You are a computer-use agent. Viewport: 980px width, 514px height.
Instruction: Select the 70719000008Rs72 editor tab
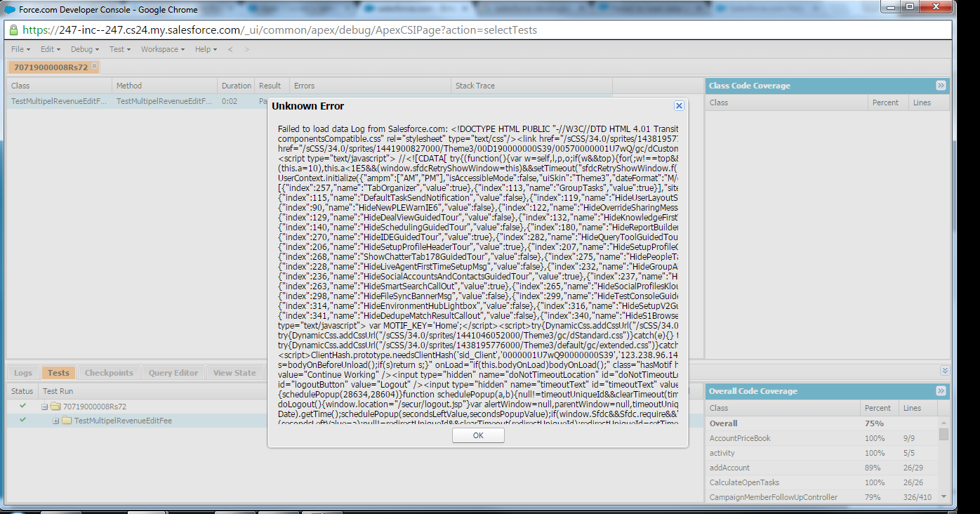point(51,67)
